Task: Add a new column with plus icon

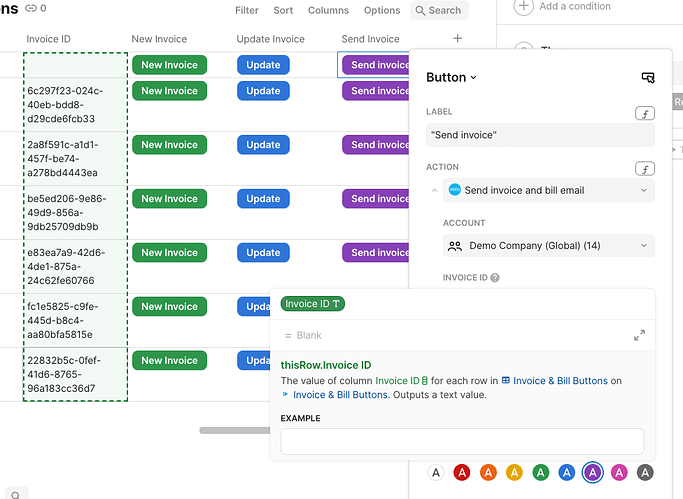Action: tap(457, 38)
